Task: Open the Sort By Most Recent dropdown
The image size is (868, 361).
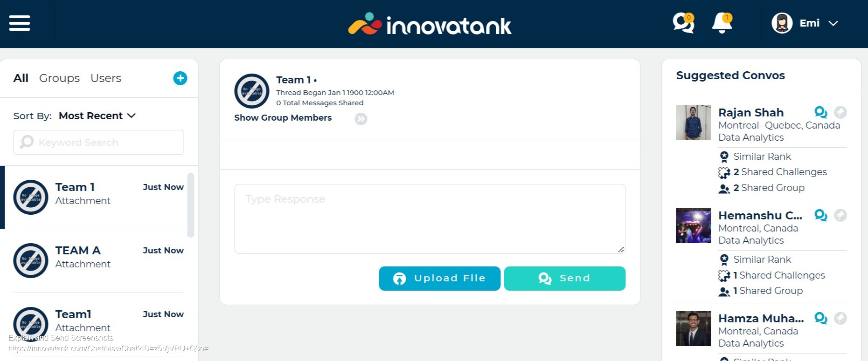Action: point(97,116)
